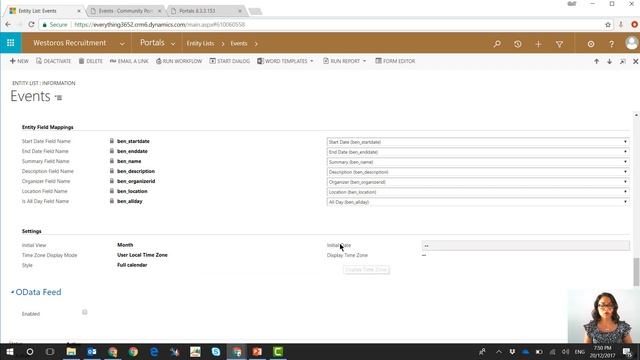The width and height of the screenshot is (640, 360).
Task: Open WORD TEMPLATES dropdown
Action: click(x=285, y=61)
